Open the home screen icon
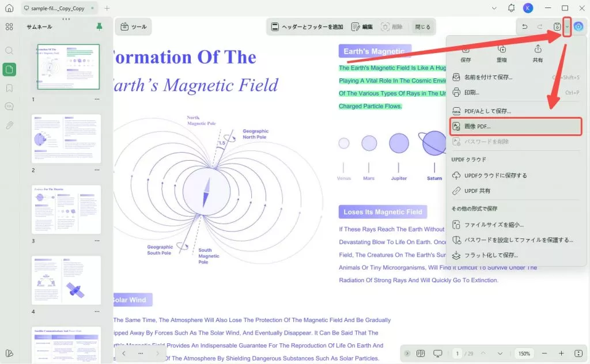The image size is (590, 364). 9,8
